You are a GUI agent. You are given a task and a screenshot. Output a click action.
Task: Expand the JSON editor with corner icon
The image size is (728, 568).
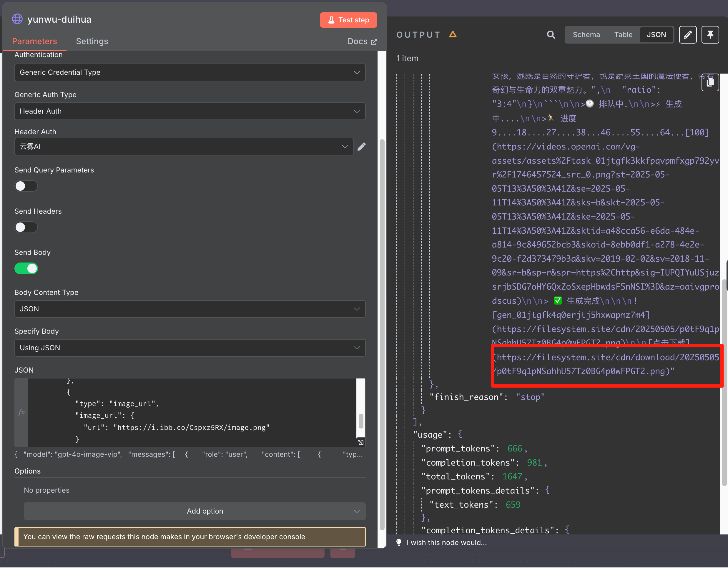click(x=361, y=442)
